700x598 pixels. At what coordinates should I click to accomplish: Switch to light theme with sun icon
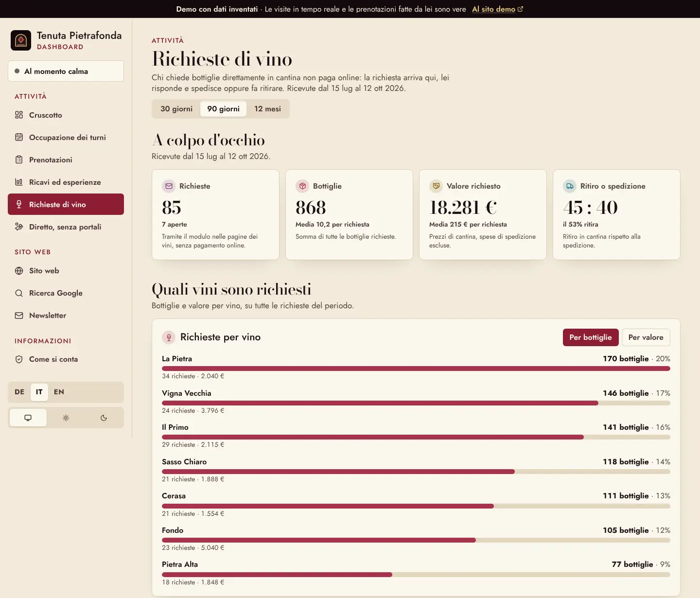pyautogui.click(x=66, y=418)
